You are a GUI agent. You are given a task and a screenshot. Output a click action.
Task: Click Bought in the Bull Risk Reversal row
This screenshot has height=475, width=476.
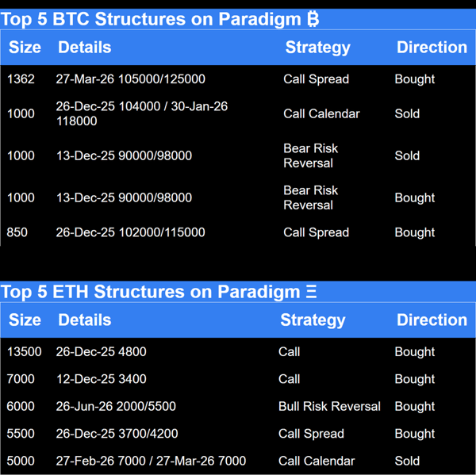pos(415,407)
